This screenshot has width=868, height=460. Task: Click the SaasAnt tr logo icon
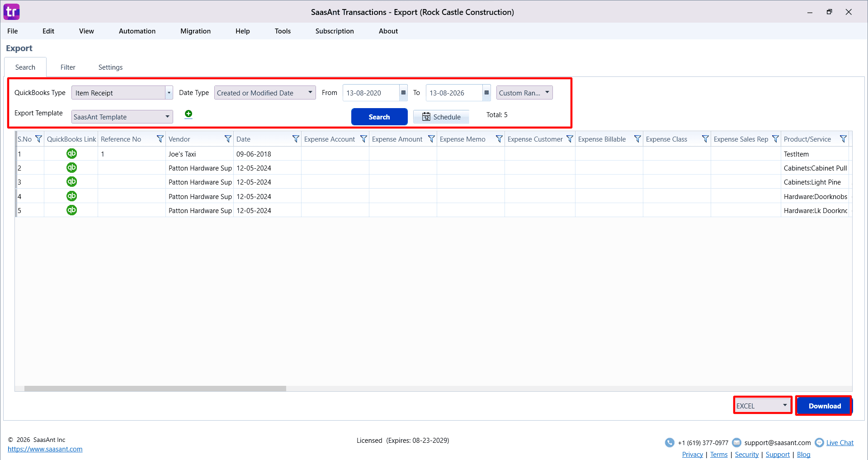tap(12, 12)
